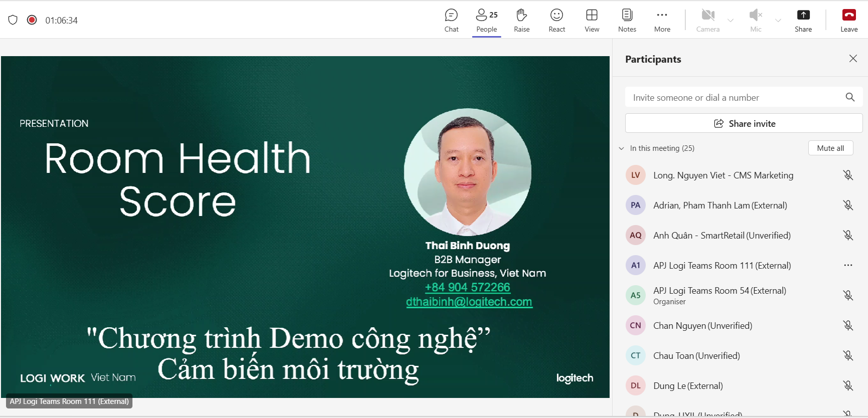Open meeting Notes
This screenshot has height=418, width=868.
[627, 20]
